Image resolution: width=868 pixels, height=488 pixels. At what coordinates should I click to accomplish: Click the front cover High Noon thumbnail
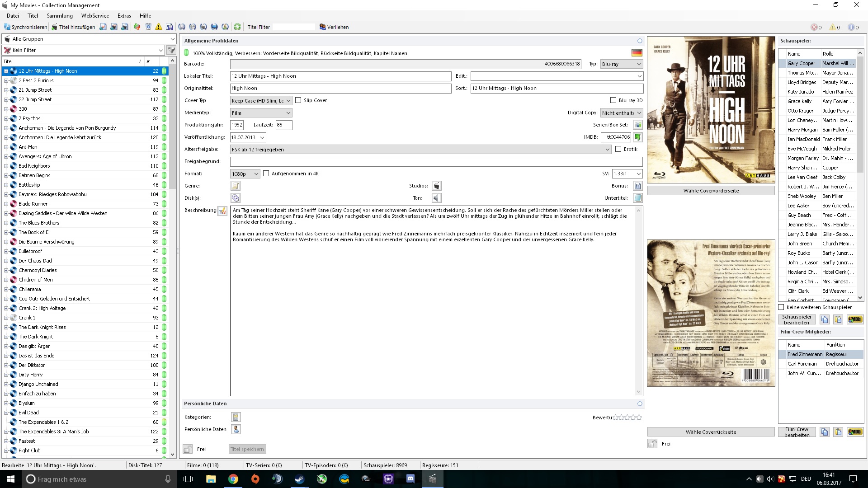[711, 110]
